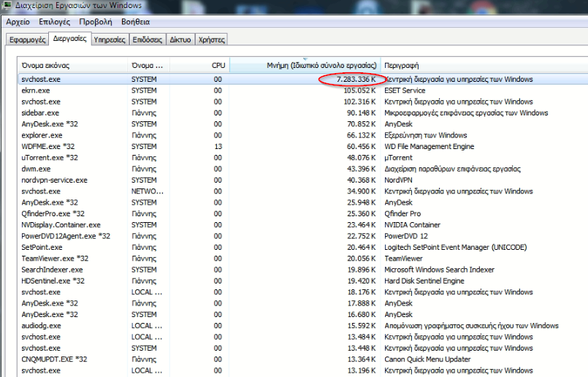This screenshot has height=377, width=588.
Task: Switch to the Δίκτυο tab
Action: pyautogui.click(x=180, y=39)
